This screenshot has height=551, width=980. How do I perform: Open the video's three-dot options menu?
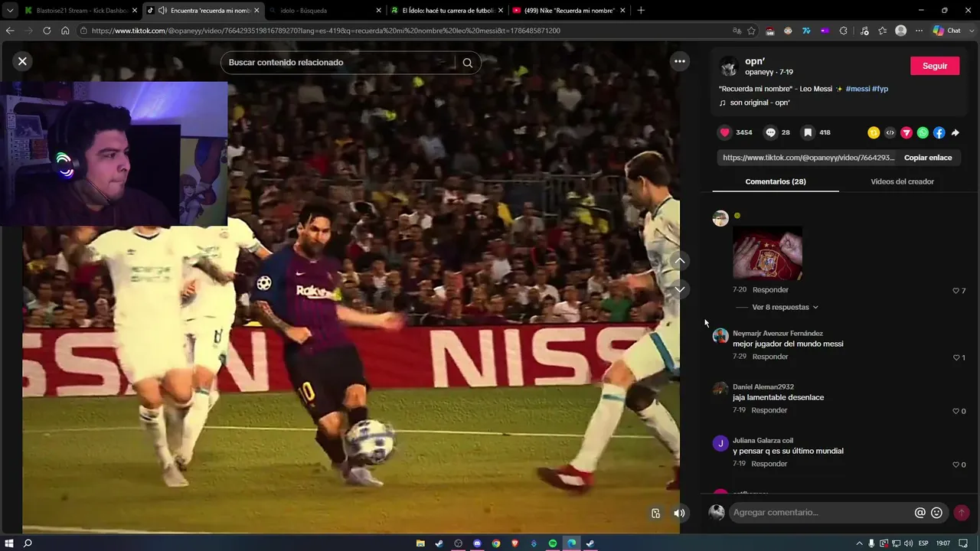coord(680,61)
